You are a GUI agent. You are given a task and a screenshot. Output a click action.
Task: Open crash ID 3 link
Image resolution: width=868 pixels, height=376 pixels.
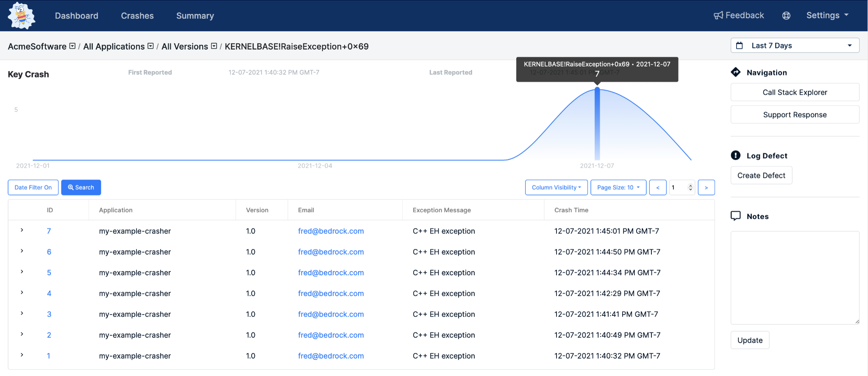coord(49,314)
